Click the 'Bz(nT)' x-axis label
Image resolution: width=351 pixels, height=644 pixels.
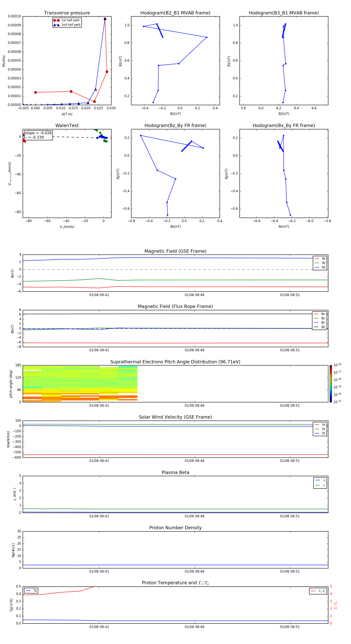[175, 227]
